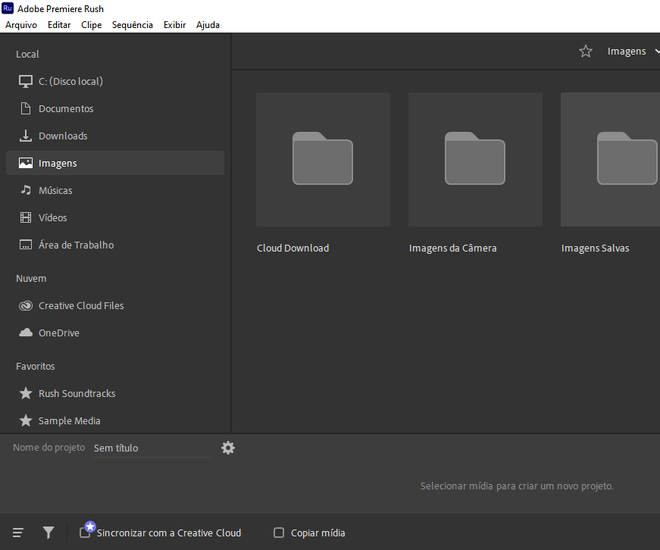Open the Editar menu
This screenshot has width=660, height=550.
coord(59,25)
